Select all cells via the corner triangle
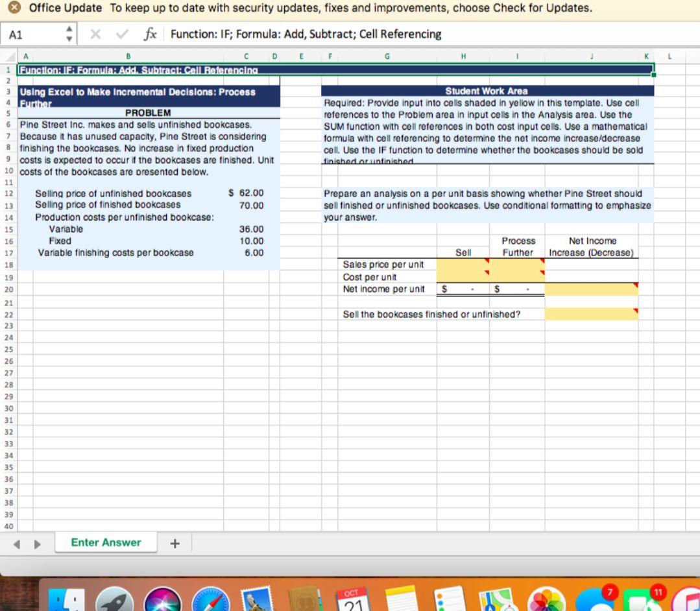Screen dimensions: 700x611 [10, 56]
